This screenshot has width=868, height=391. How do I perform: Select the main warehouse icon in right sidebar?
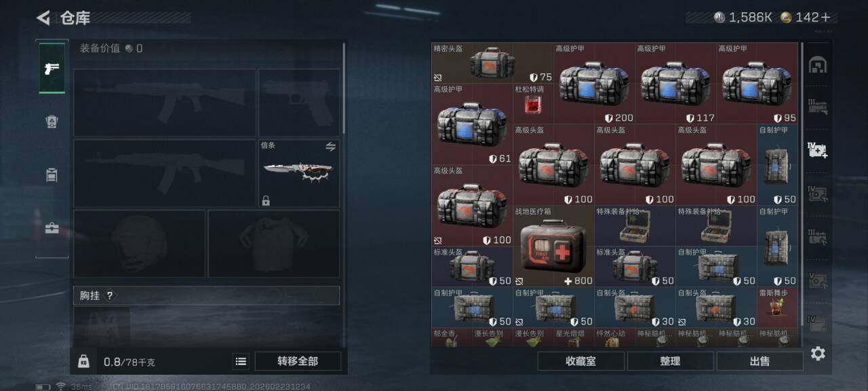pos(818,64)
